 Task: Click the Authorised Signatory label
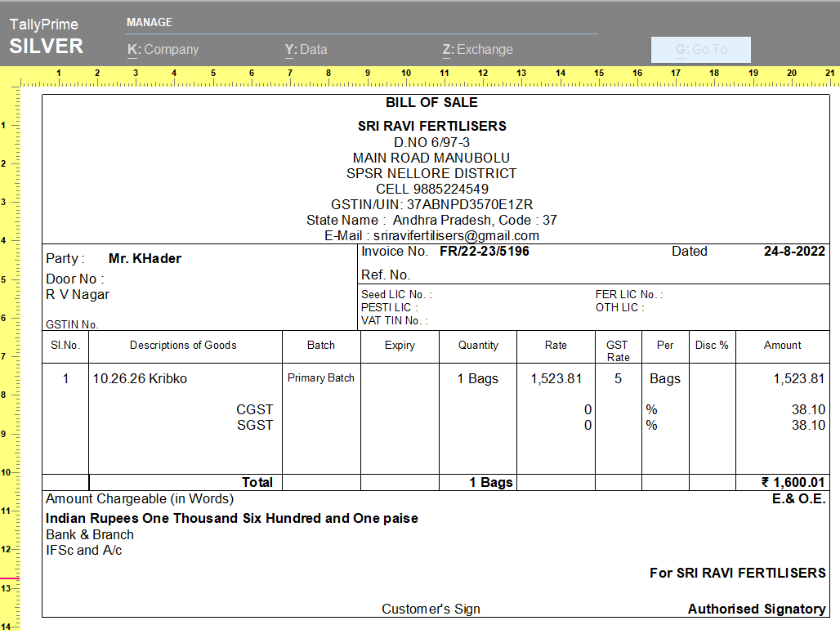757,609
